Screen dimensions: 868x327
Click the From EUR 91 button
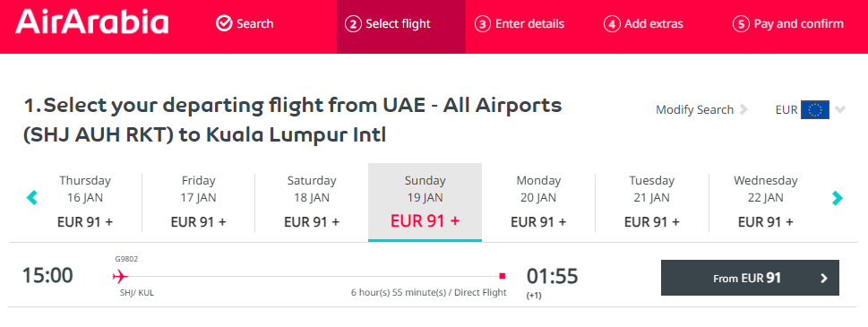[x=750, y=278]
